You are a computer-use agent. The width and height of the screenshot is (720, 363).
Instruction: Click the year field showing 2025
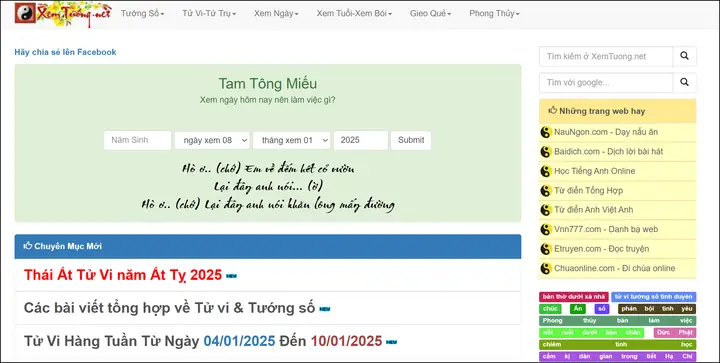pyautogui.click(x=361, y=140)
